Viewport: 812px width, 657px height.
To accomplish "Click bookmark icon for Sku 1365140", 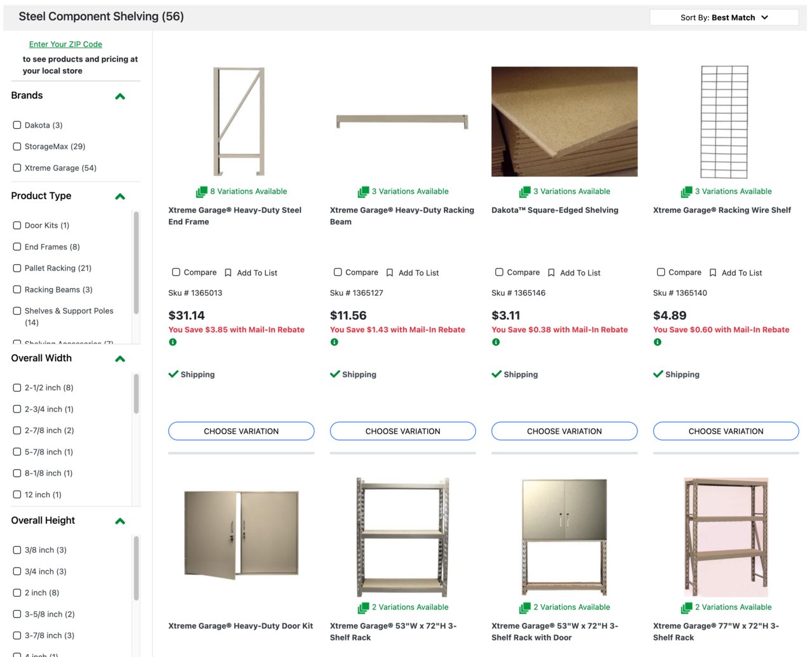I will coord(713,273).
